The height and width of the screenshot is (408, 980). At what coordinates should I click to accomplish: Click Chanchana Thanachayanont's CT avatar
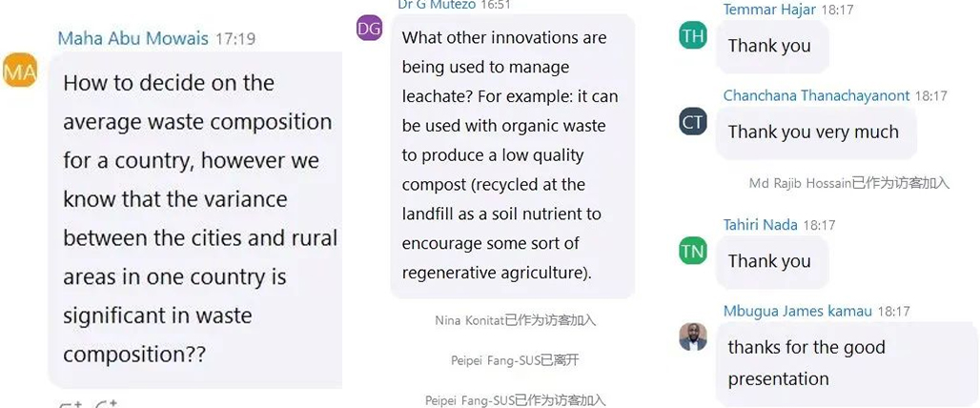[x=693, y=122]
